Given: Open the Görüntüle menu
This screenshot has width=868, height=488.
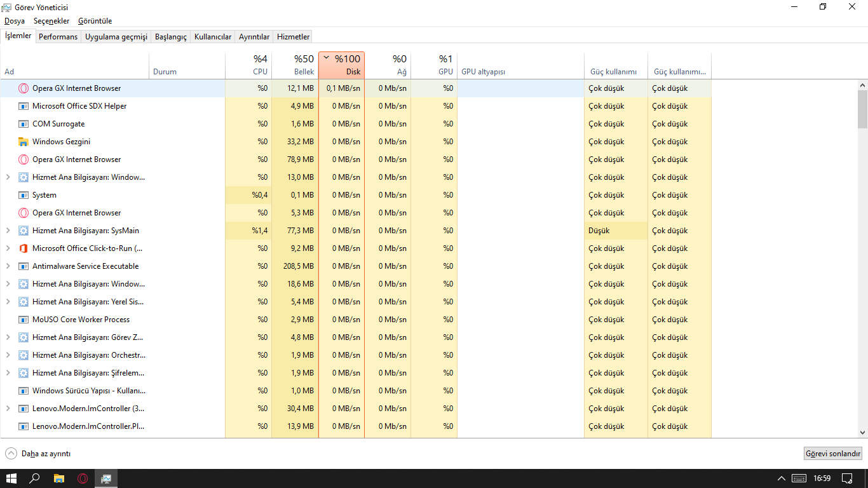Looking at the screenshot, I should [95, 21].
